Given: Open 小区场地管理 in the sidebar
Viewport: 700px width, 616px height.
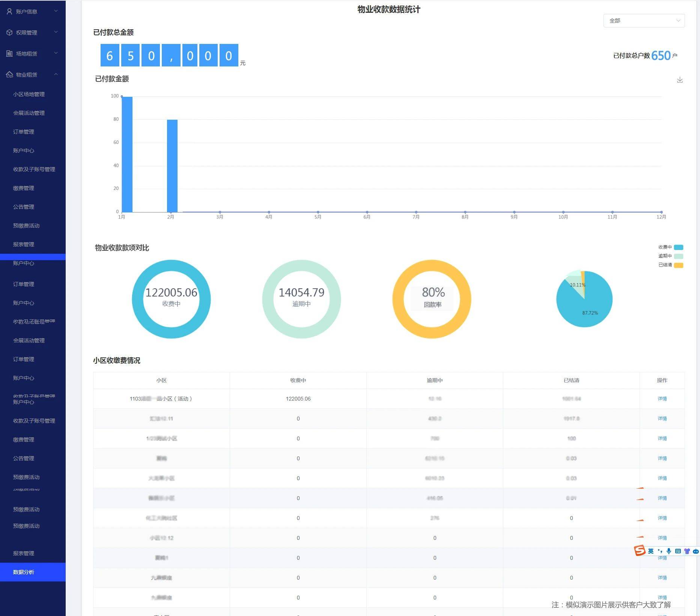Looking at the screenshot, I should [29, 94].
